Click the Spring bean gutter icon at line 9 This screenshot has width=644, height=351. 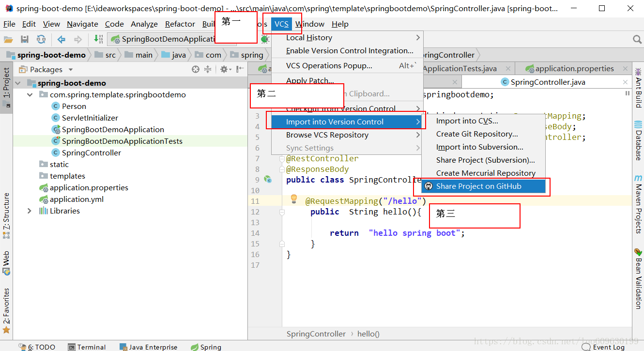pyautogui.click(x=268, y=180)
